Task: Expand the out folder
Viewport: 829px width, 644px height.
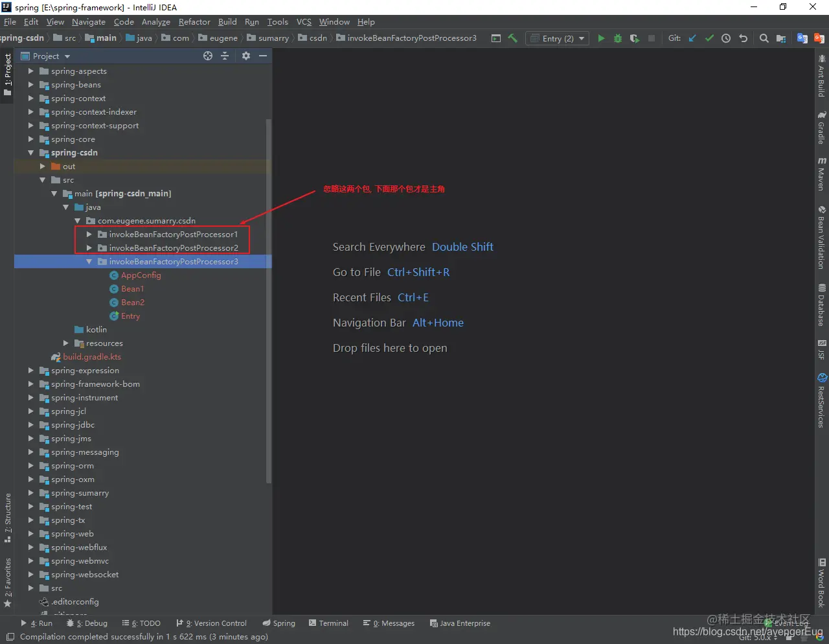Action: pyautogui.click(x=42, y=167)
